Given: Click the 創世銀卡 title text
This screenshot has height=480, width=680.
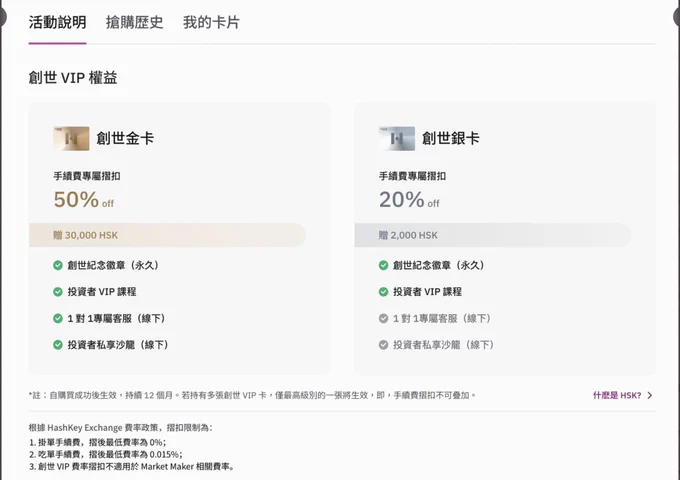Looking at the screenshot, I should (x=451, y=138).
